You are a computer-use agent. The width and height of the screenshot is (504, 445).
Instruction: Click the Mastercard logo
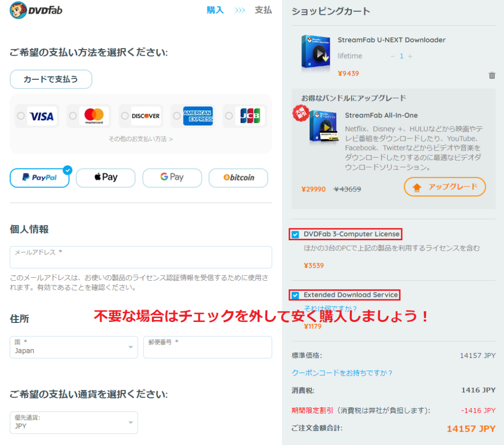(x=94, y=116)
